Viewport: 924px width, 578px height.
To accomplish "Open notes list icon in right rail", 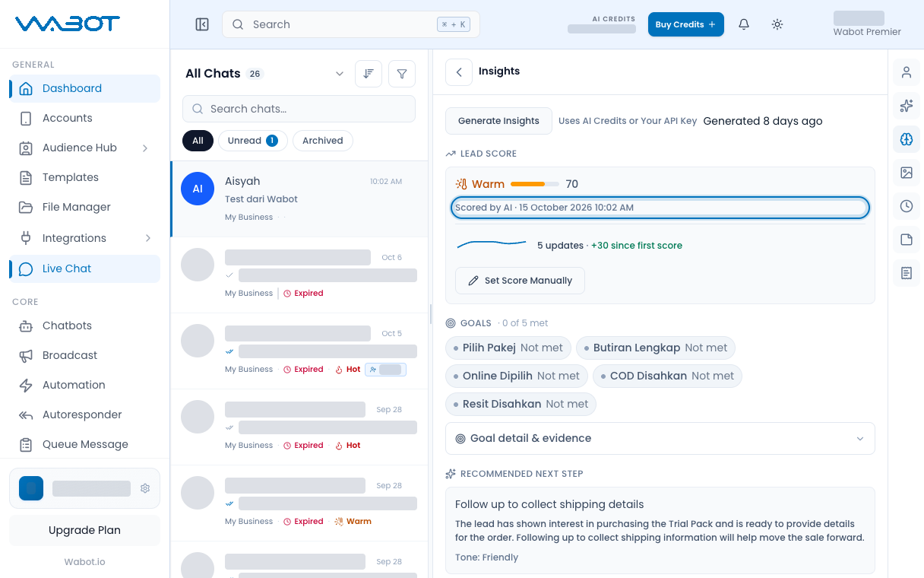I will [x=907, y=273].
